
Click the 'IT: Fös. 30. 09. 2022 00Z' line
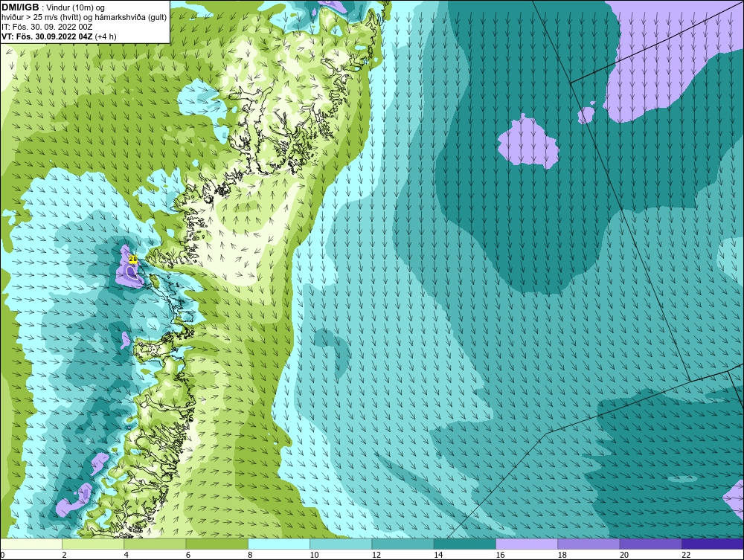47,27
